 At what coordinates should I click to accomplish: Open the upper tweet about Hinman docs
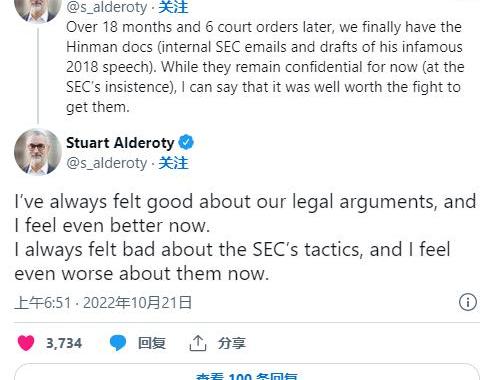[x=265, y=67]
